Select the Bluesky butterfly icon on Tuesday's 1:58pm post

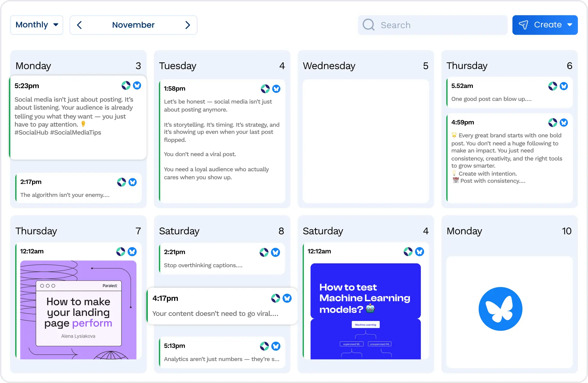click(x=276, y=88)
